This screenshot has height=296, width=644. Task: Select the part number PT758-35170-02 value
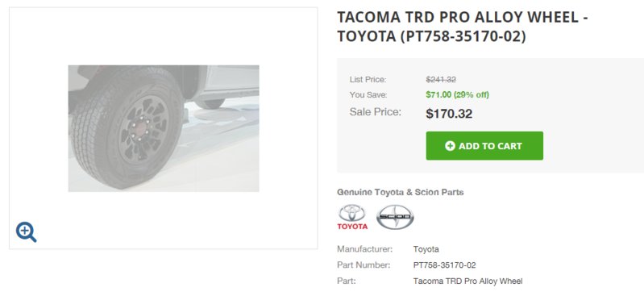click(444, 265)
